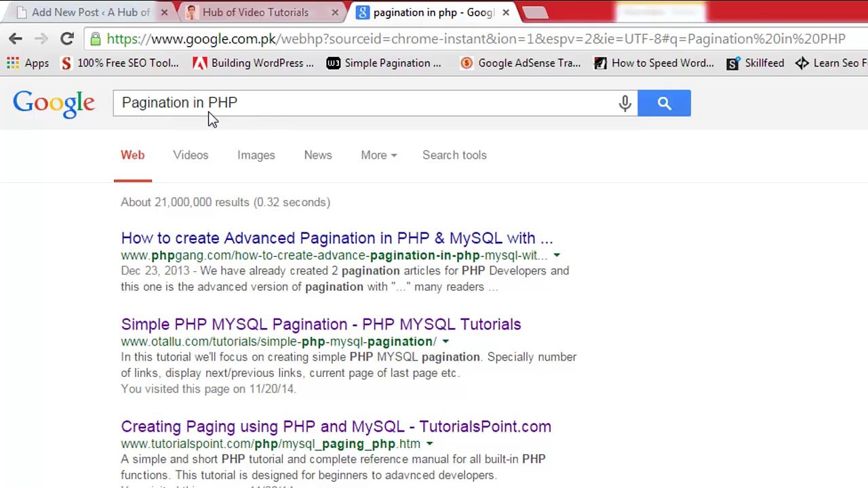The width and height of the screenshot is (868, 488).
Task: Click the About 21,000,000 results count
Action: click(x=226, y=202)
